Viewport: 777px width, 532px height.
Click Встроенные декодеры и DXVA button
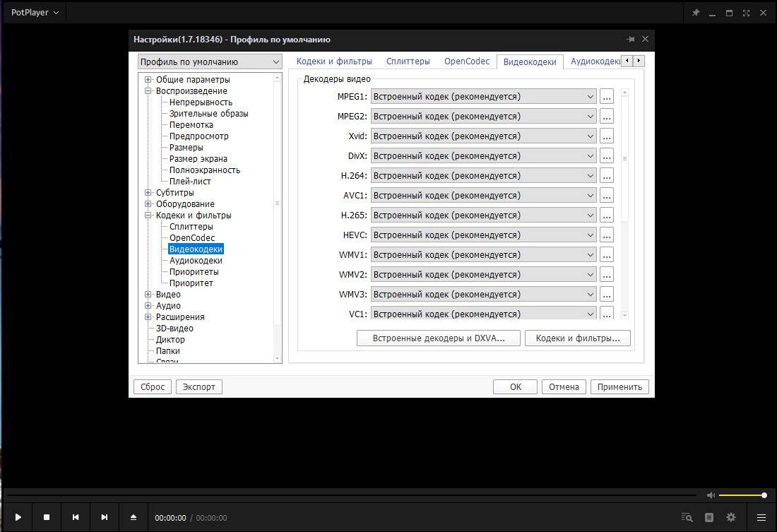[x=439, y=338]
